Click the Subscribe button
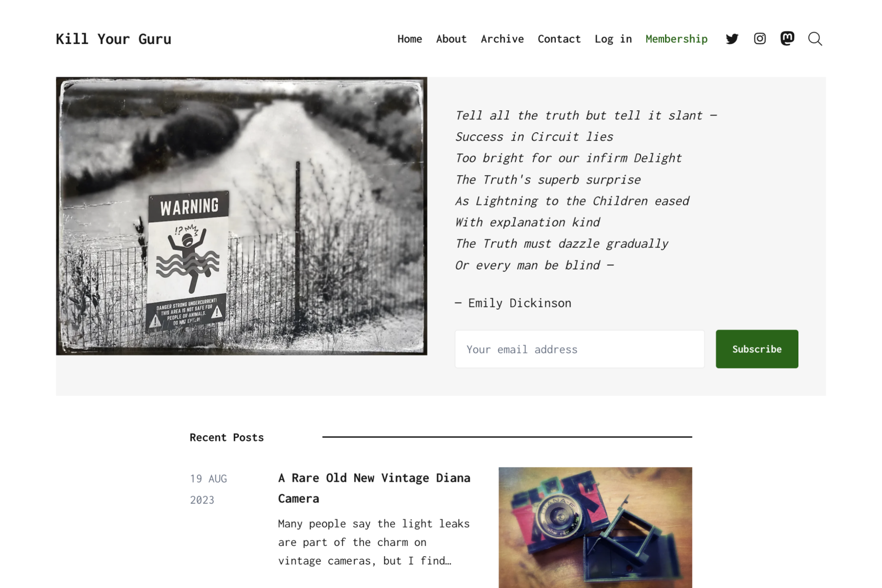Viewport: 882px width, 588px height. [x=756, y=349]
